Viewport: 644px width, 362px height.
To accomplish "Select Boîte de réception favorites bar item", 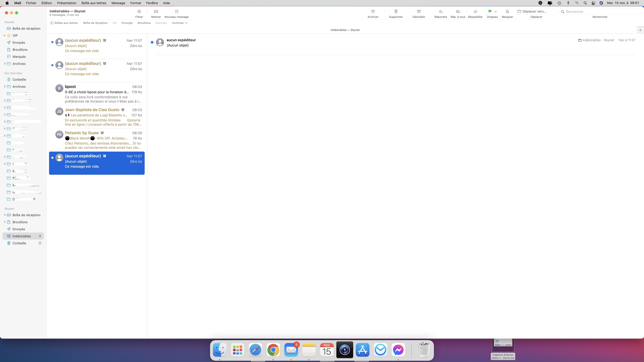I will (95, 23).
